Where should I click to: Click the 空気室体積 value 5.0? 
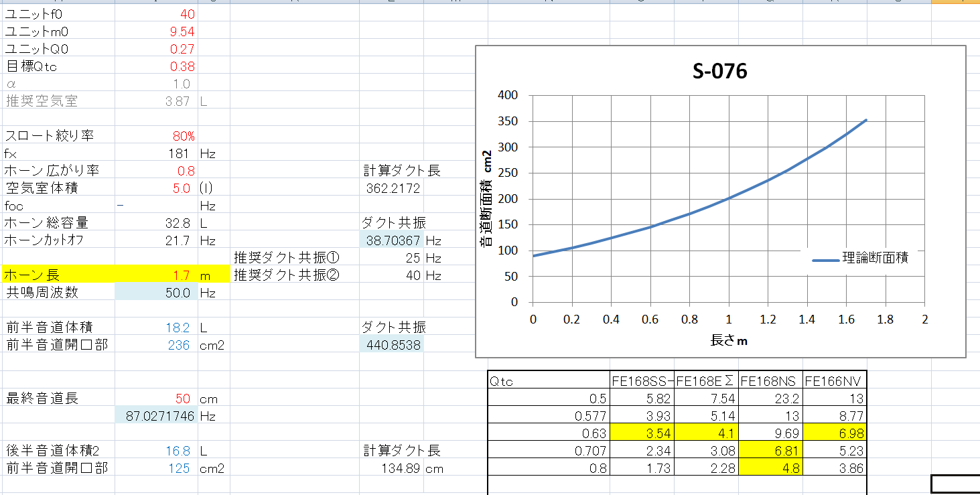tap(156, 188)
